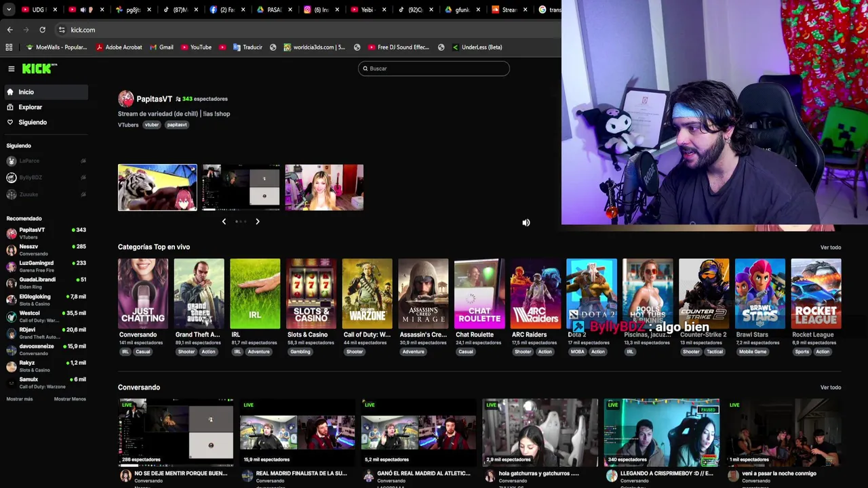Open the Chat Roulette category card
Viewport: 868px width, 488px height.
[x=479, y=293]
